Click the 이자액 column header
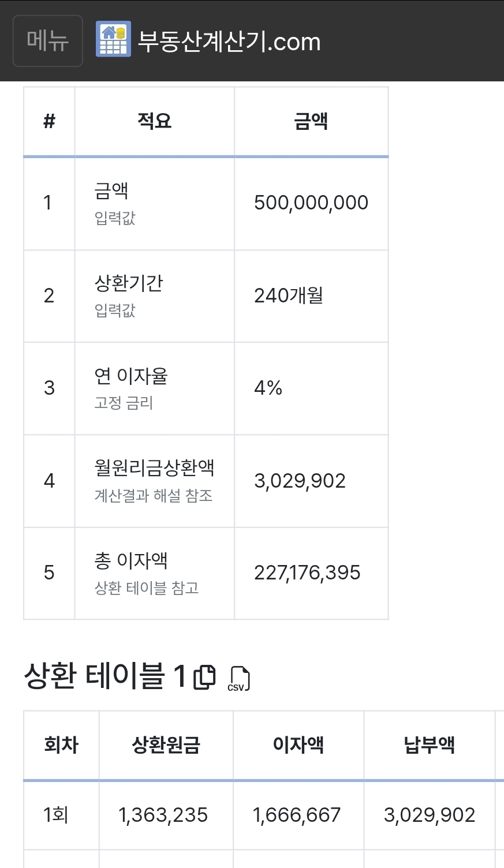 (x=298, y=744)
